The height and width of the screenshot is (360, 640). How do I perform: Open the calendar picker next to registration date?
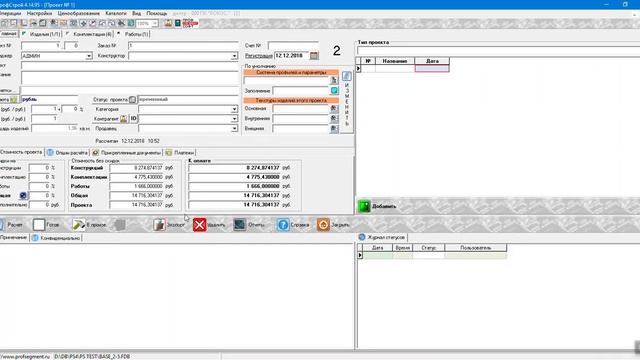[314, 56]
